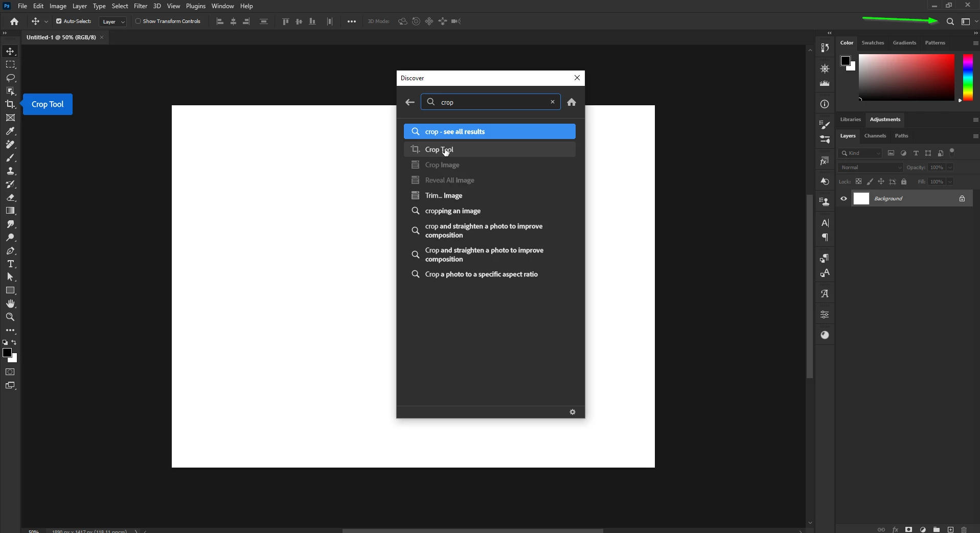
Task: Open the Opacity dropdown
Action: coord(950,168)
